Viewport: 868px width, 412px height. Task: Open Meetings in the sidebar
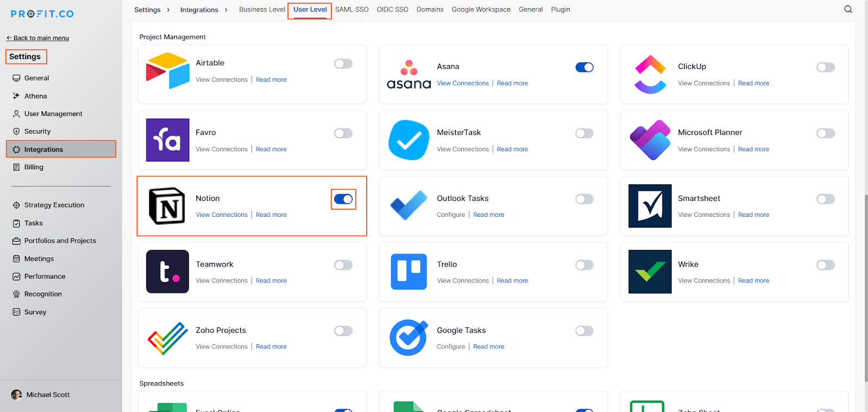click(x=39, y=259)
